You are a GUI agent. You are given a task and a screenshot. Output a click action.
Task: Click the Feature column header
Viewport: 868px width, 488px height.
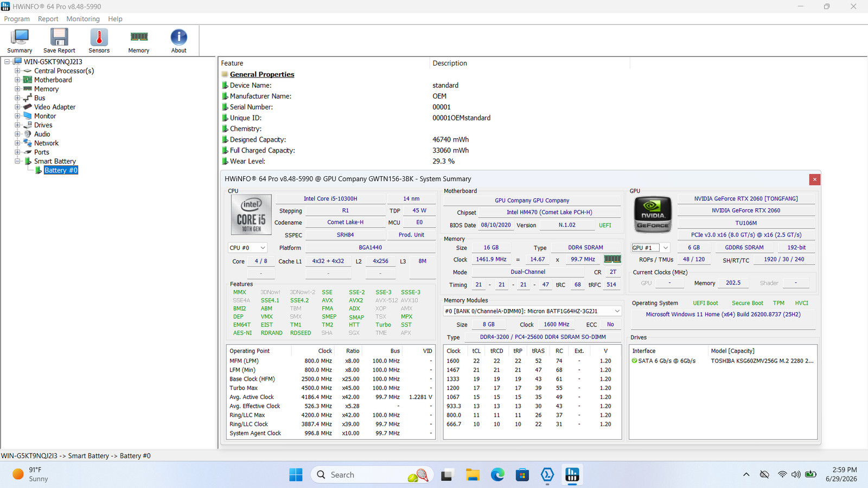tap(324, 63)
